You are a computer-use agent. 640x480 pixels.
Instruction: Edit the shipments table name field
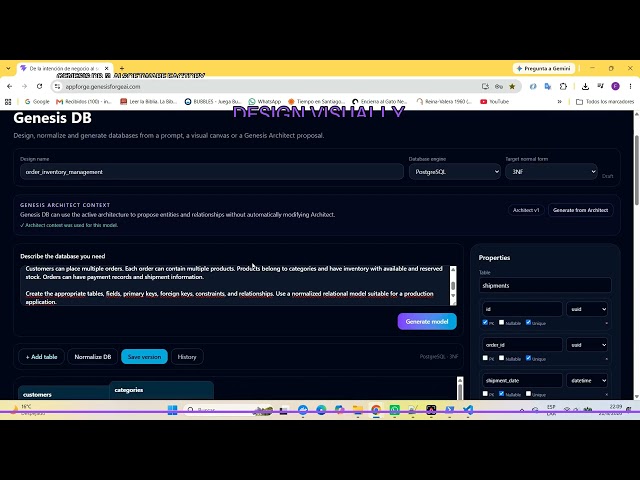click(x=545, y=285)
